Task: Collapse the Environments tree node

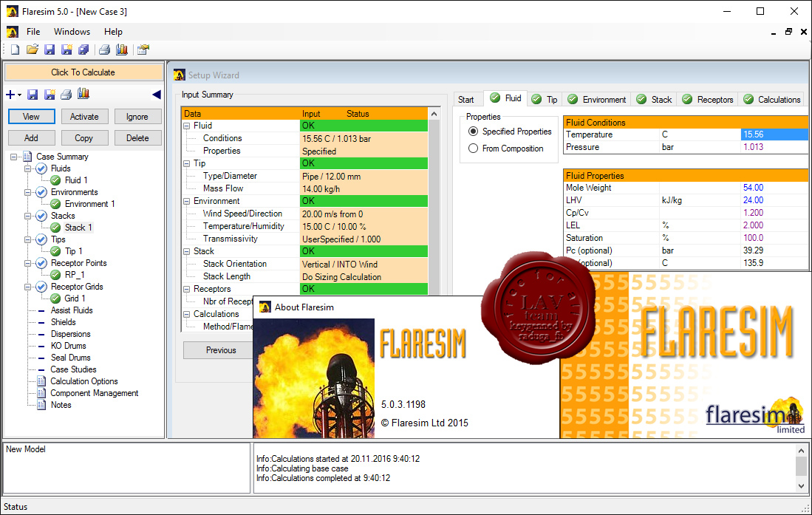Action: coord(27,192)
